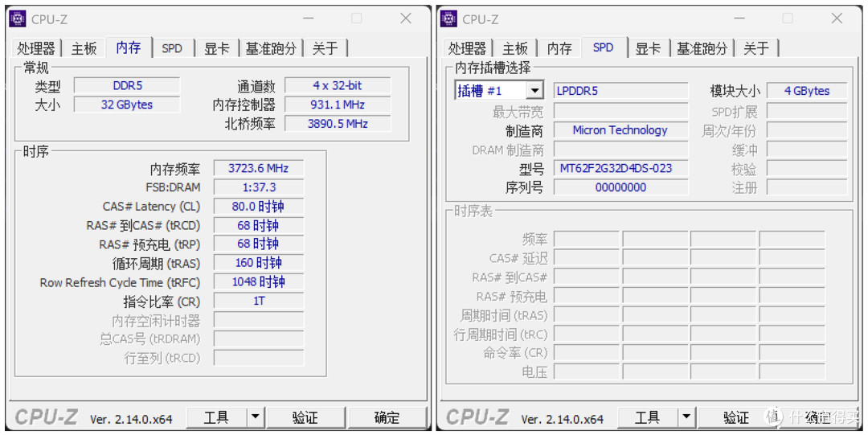
Task: Click the empty 内存空闲计时器 field
Action: [259, 320]
